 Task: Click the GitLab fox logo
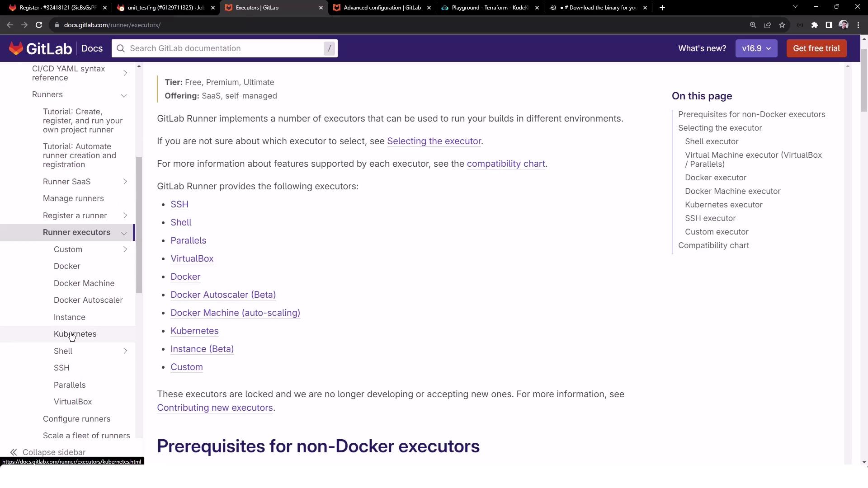point(16,48)
